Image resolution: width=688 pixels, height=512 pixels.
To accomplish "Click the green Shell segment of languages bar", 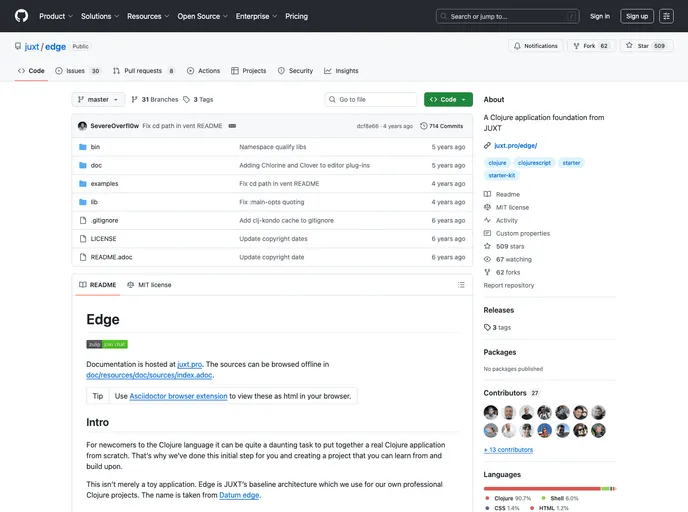I will click(x=606, y=488).
